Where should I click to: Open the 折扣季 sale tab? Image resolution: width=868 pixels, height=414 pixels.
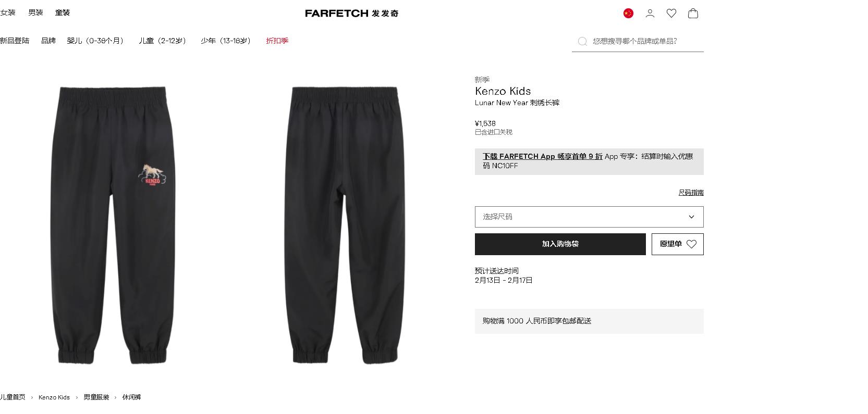tap(277, 41)
